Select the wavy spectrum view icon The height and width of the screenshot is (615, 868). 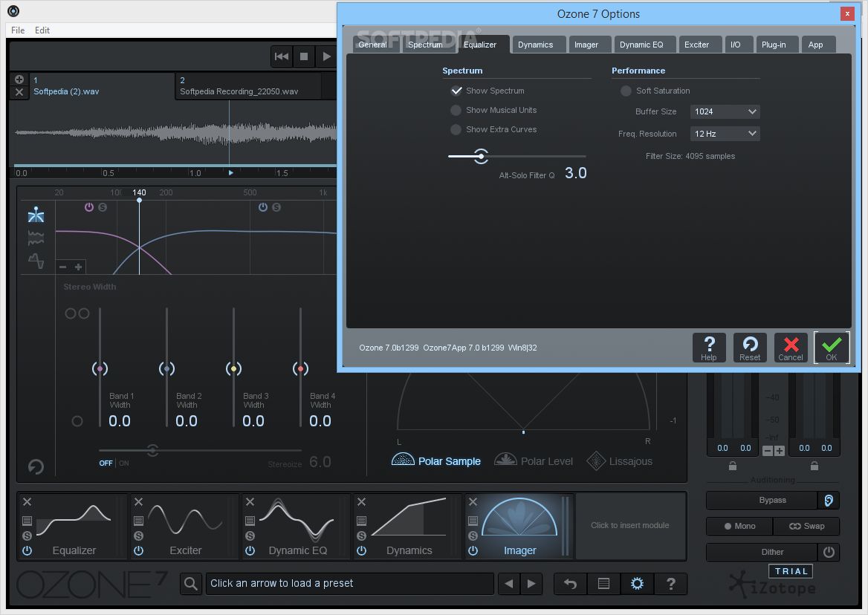36,238
